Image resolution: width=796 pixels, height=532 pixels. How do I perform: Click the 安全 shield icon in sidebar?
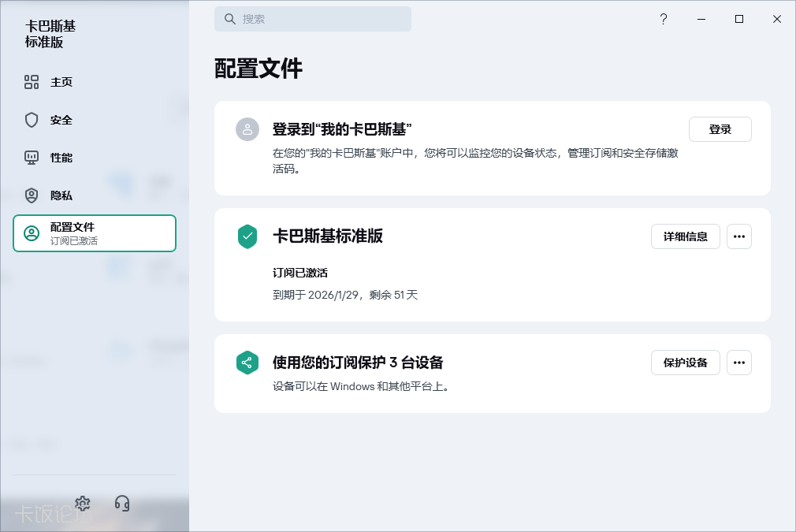click(x=32, y=120)
